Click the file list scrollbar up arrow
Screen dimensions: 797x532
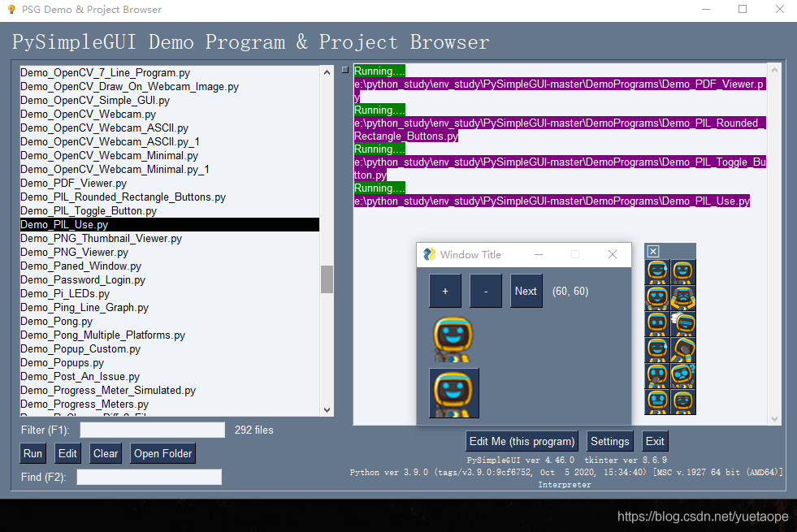(x=327, y=72)
